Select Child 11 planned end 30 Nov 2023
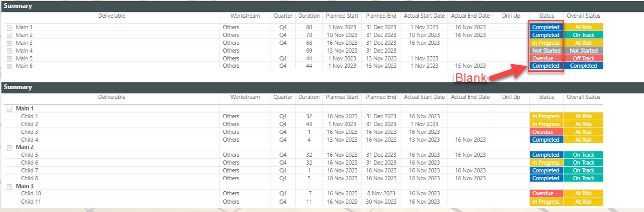The image size is (644, 212). point(381,202)
